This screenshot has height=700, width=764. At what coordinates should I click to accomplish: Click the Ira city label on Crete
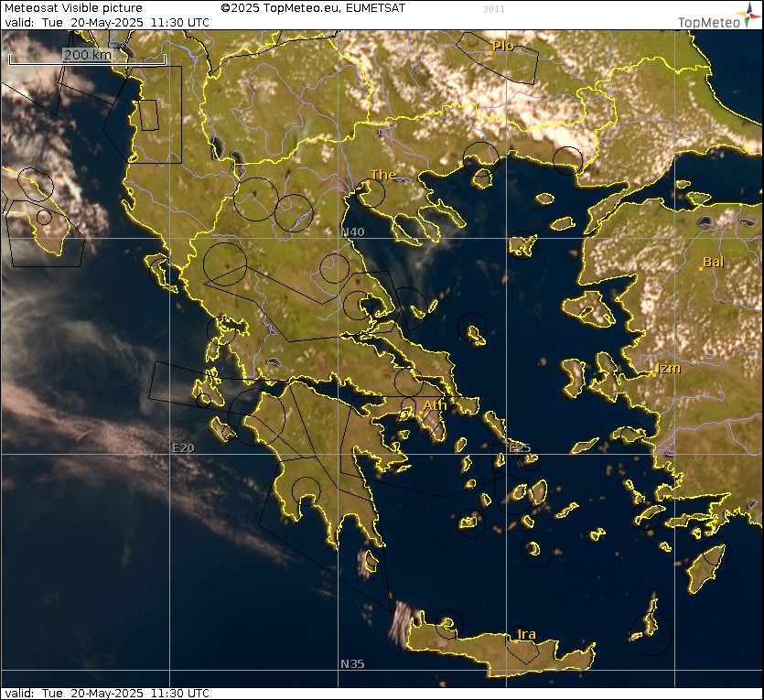pyautogui.click(x=526, y=634)
